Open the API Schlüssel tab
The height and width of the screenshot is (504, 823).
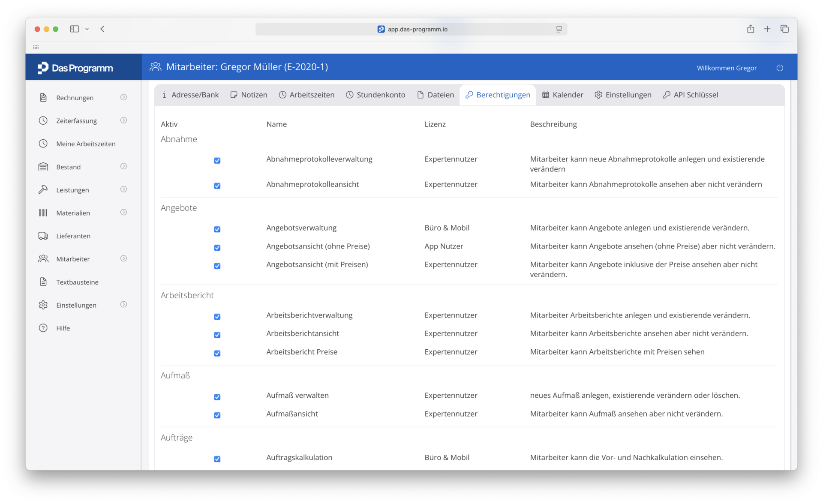click(x=690, y=95)
